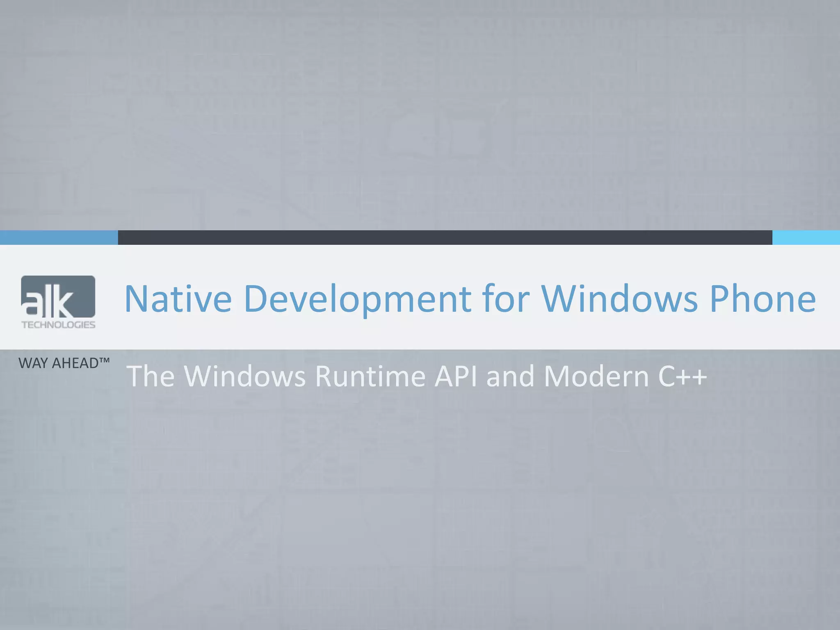Click the subtitle The Windows Runtime API and Modern C++
Image resolution: width=840 pixels, height=630 pixels.
416,376
